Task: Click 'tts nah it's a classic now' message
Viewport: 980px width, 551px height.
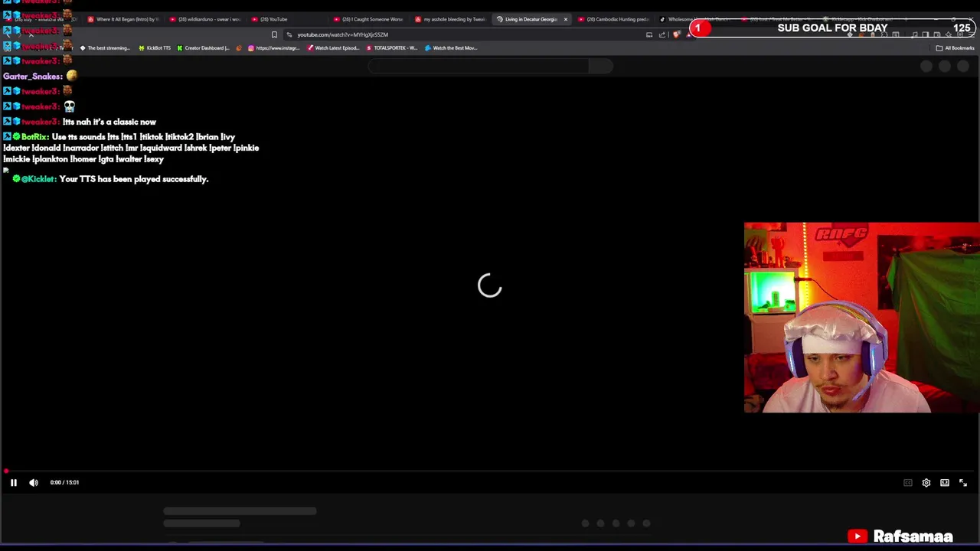Action: (x=109, y=122)
